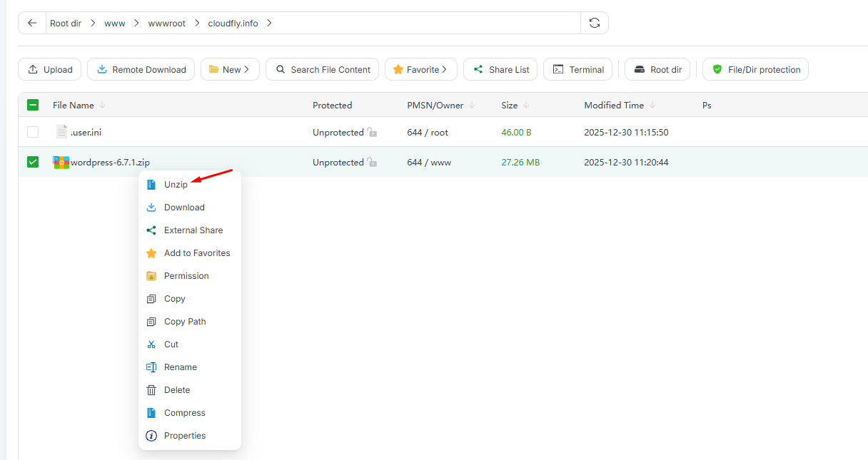Open the Terminal from the toolbar
Viewport: 868px width, 460px height.
577,69
